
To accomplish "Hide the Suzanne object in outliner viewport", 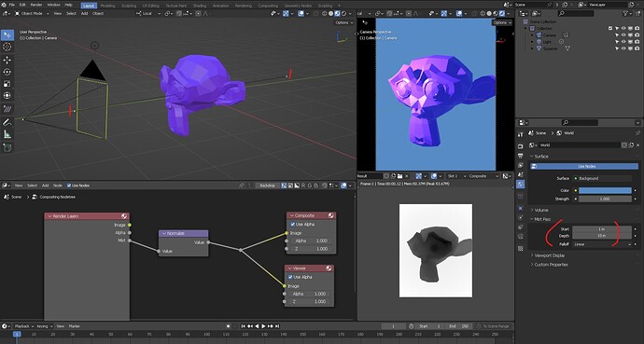I will [x=623, y=48].
